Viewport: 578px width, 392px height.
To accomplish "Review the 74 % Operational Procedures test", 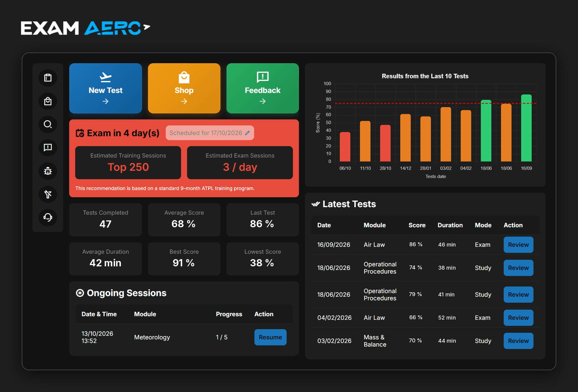I will [x=518, y=268].
